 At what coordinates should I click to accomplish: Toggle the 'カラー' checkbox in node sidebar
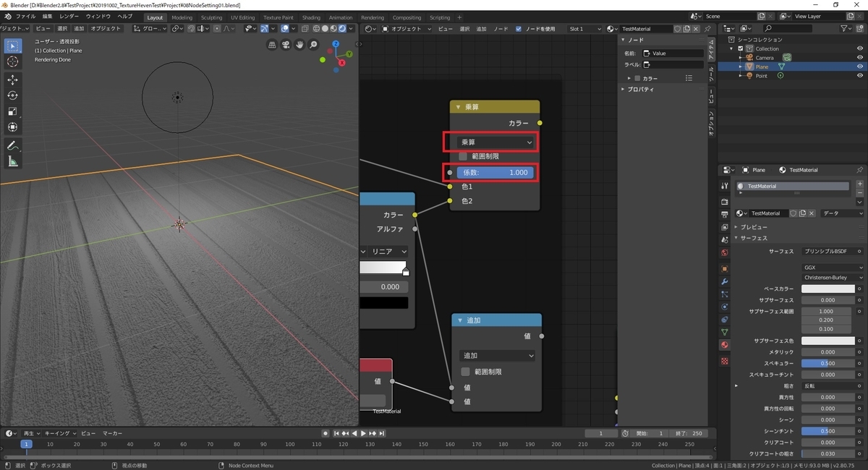(x=637, y=78)
